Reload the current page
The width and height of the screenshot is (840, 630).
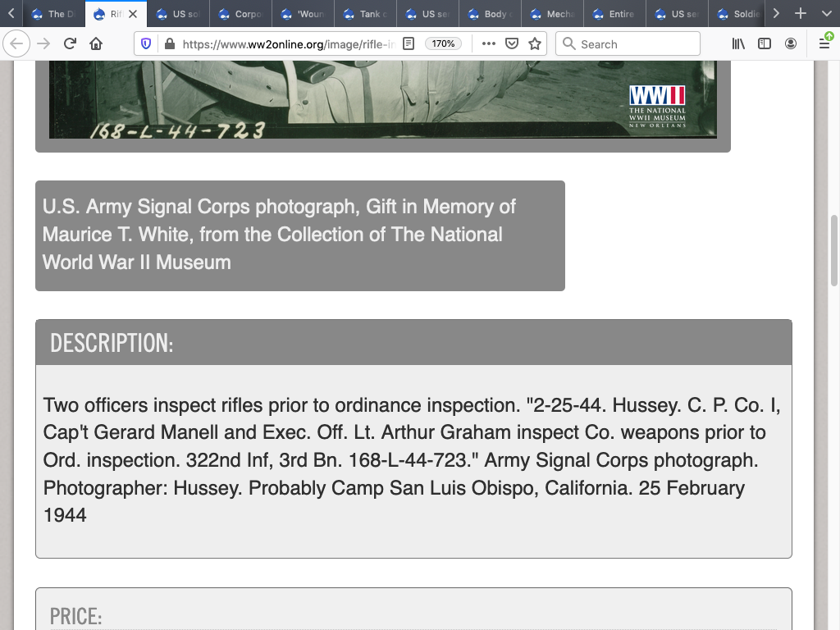click(70, 44)
